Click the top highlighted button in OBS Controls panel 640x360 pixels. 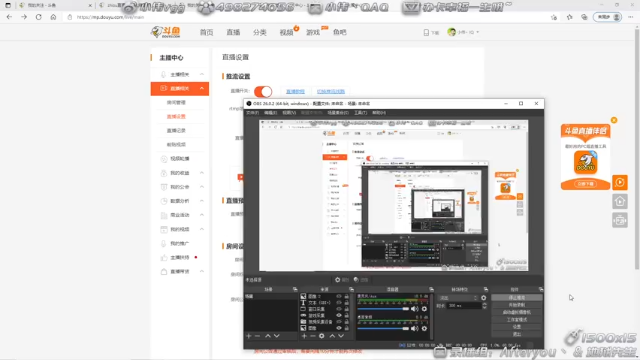pos(517,298)
